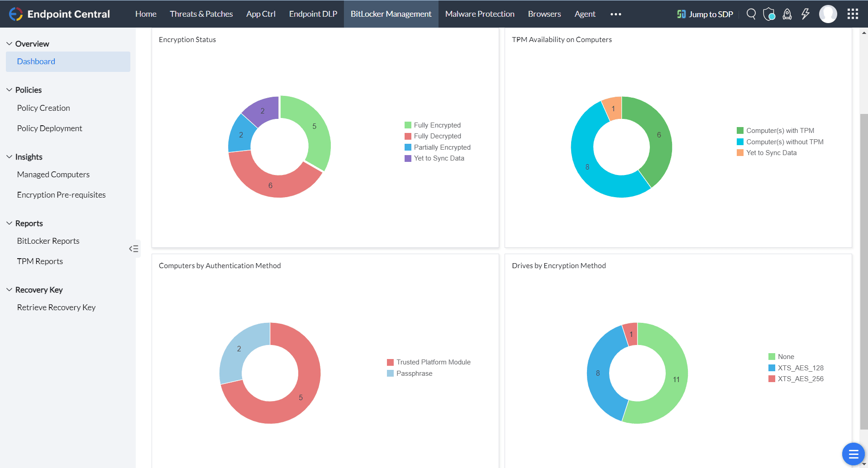Toggle the Fully Encrypted legend entry
868x468 pixels.
[x=437, y=125]
